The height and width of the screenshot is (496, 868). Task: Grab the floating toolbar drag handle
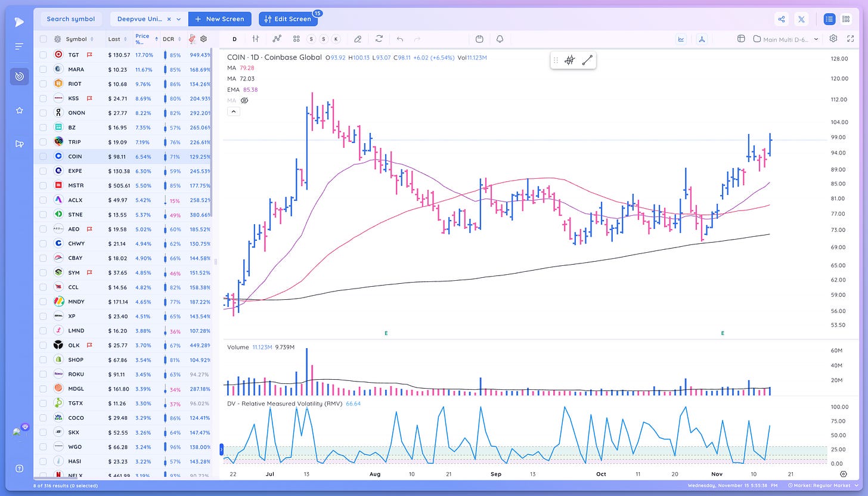(556, 60)
